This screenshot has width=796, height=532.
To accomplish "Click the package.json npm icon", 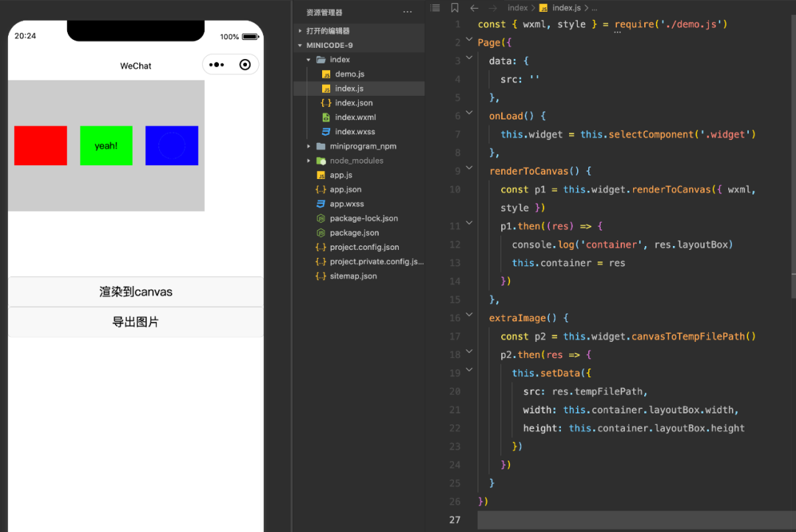I will coord(321,233).
